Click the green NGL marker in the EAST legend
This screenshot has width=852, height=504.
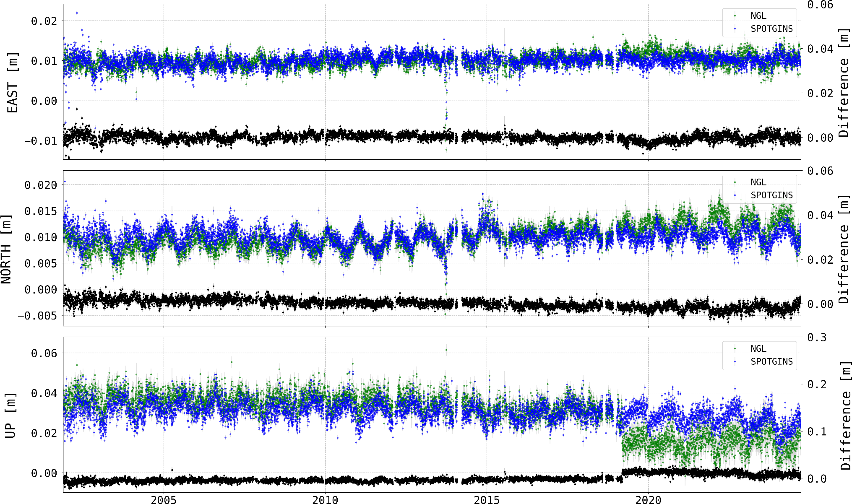[735, 16]
